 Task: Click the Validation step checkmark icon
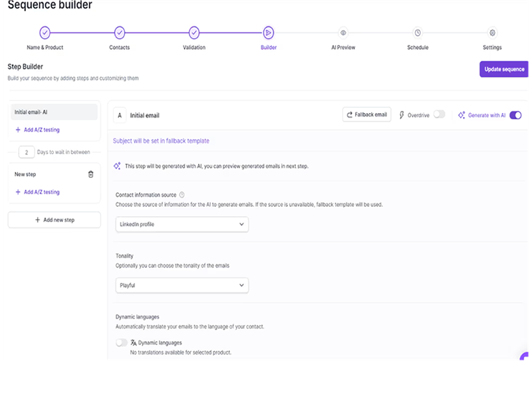pyautogui.click(x=194, y=33)
